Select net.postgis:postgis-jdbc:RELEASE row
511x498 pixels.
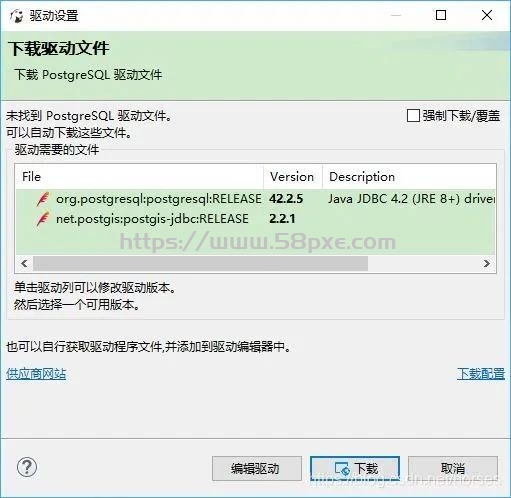(255, 219)
